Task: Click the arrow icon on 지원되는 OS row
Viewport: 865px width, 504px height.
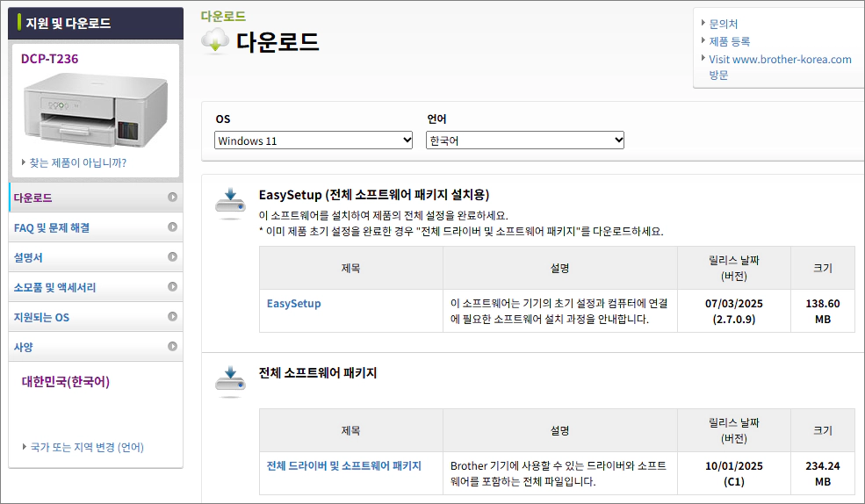Action: coord(173,316)
